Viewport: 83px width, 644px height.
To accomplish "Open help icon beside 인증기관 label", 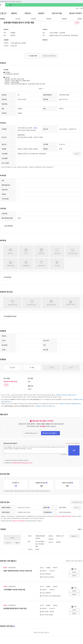I will coord(49,507).
